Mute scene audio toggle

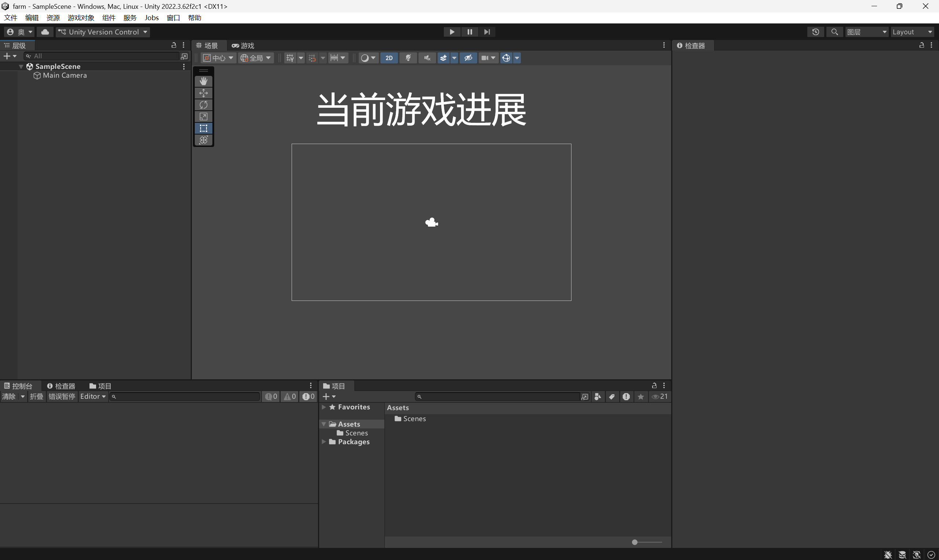click(x=427, y=58)
